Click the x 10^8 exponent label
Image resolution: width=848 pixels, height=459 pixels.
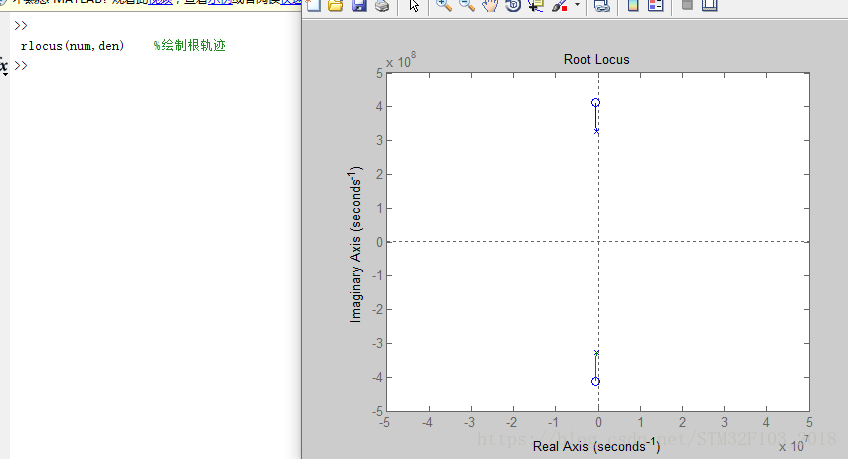(x=401, y=60)
